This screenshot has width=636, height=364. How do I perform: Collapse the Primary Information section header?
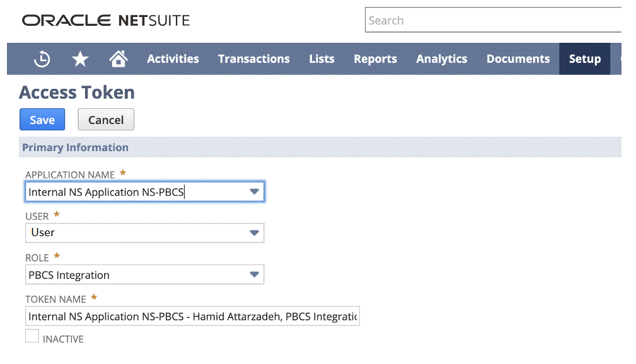(76, 147)
